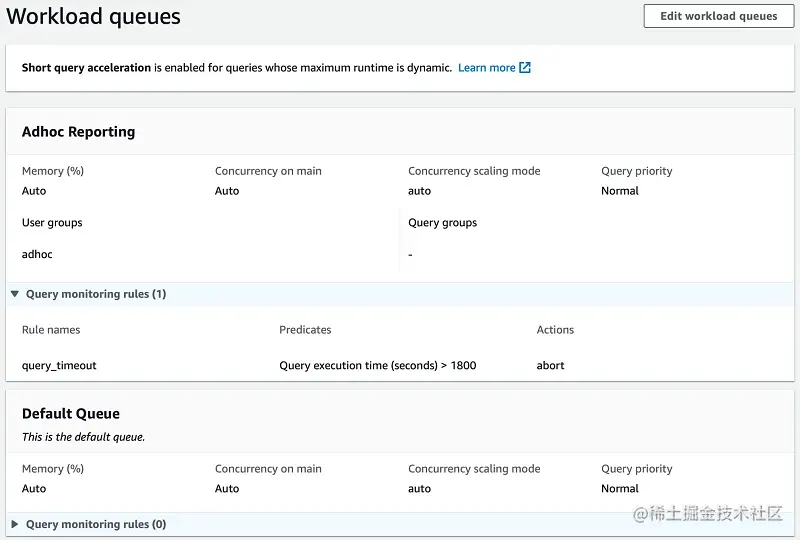800x540 pixels.
Task: Click the Query execution time predicate text
Action: 377,366
